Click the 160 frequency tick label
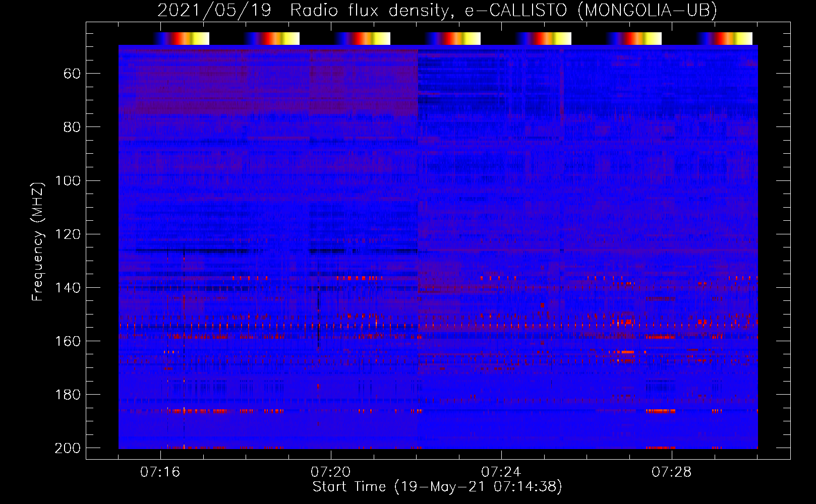 tap(68, 341)
